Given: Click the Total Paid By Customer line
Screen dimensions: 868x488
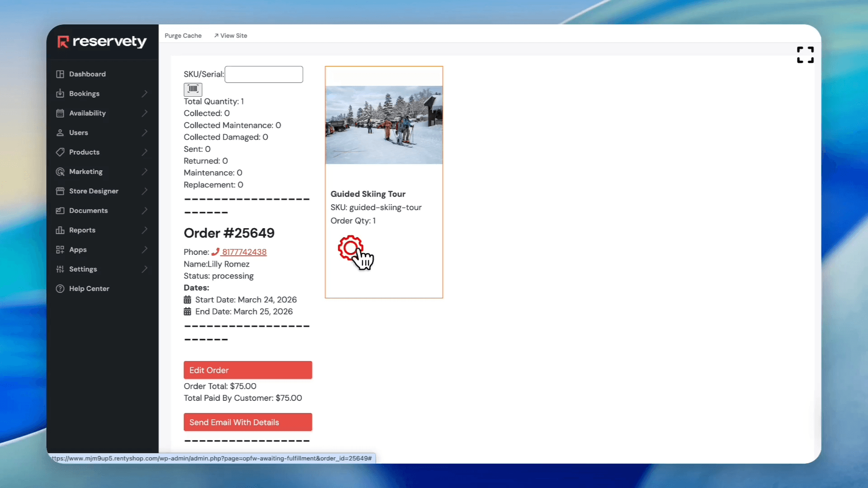Looking at the screenshot, I should [243, 398].
